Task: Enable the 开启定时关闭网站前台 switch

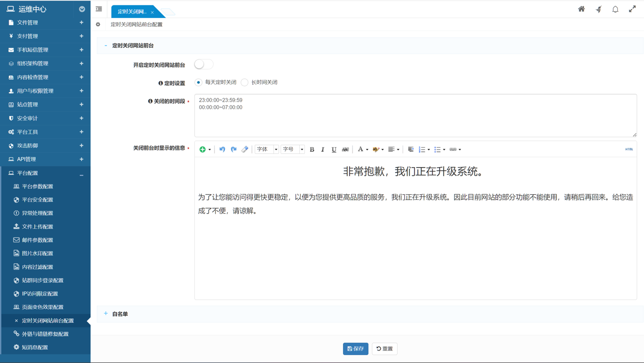Action: (x=203, y=64)
